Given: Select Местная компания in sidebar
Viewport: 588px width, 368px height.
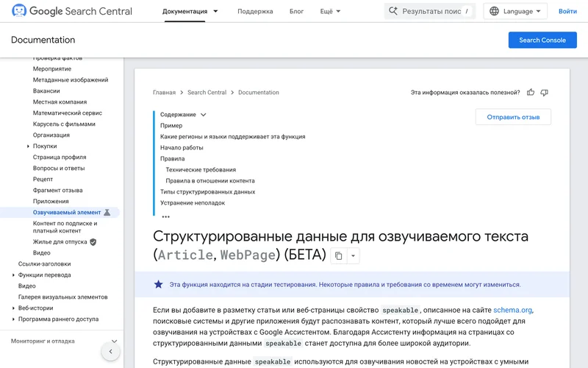Looking at the screenshot, I should (x=60, y=102).
